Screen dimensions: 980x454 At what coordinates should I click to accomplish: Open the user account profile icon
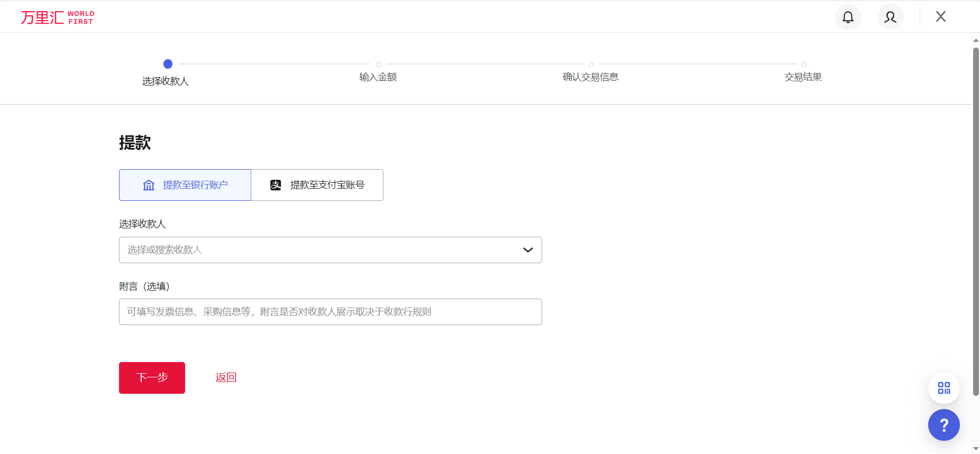(x=890, y=17)
